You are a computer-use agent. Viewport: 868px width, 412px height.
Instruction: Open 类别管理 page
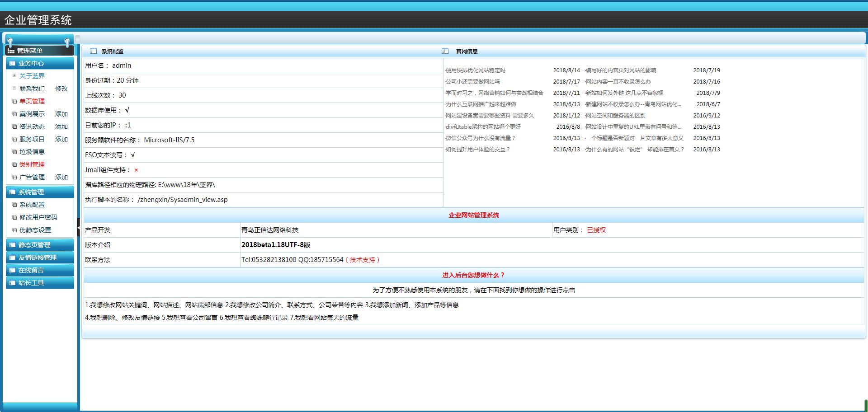click(x=32, y=164)
